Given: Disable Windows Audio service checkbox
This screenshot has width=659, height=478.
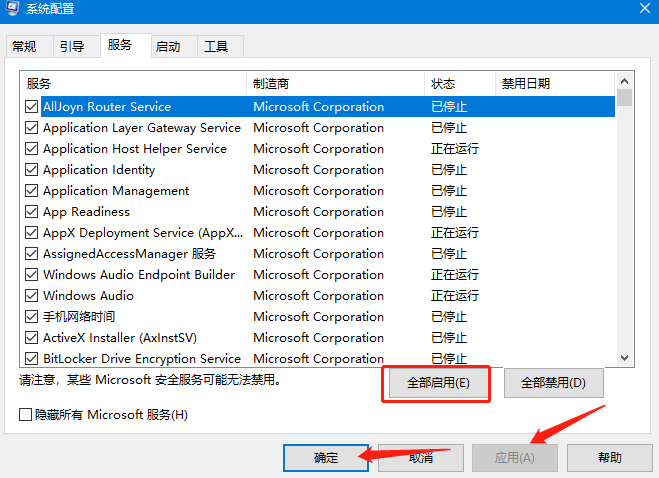Looking at the screenshot, I should (x=32, y=296).
